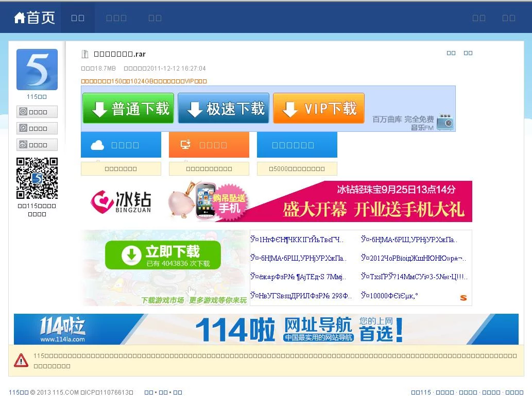Click www.114la.com text in banner
This screenshot has width=532, height=408.
click(62, 339)
